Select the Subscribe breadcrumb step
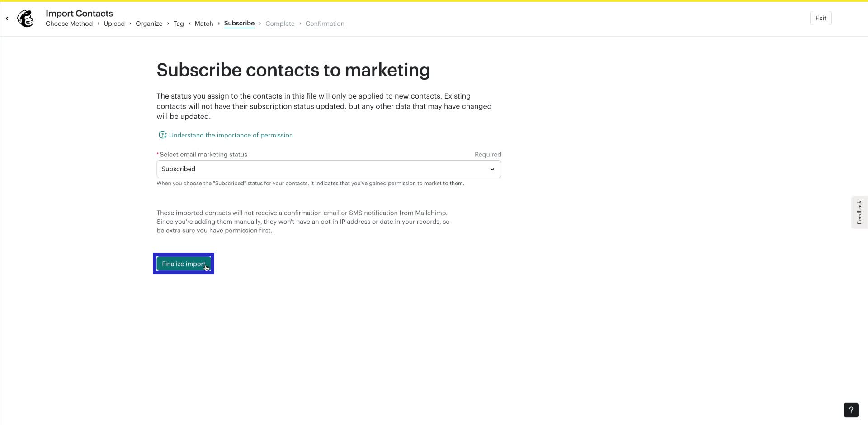The width and height of the screenshot is (868, 425). 239,23
